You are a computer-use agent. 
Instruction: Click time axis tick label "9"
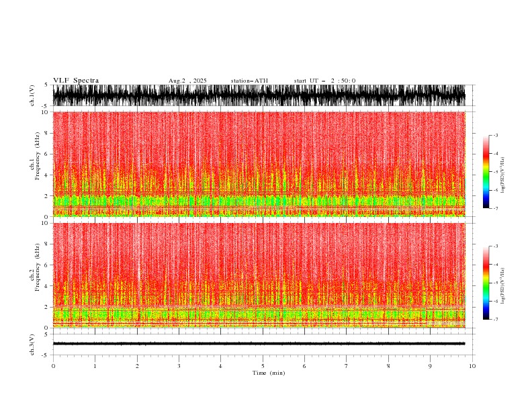(430, 366)
